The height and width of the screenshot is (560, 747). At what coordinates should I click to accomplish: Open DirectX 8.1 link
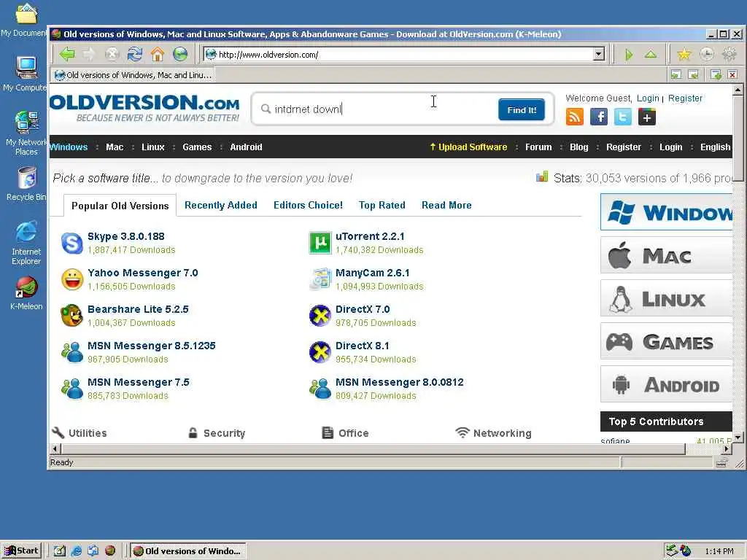[362, 346]
